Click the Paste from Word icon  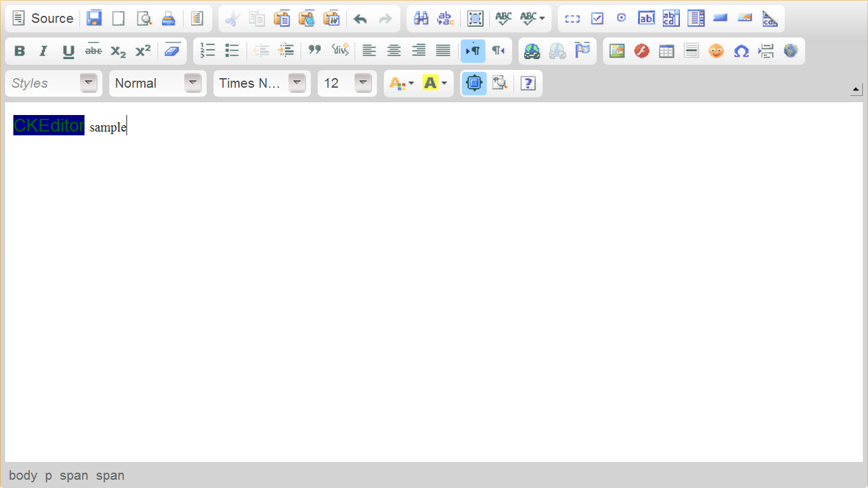[x=331, y=18]
